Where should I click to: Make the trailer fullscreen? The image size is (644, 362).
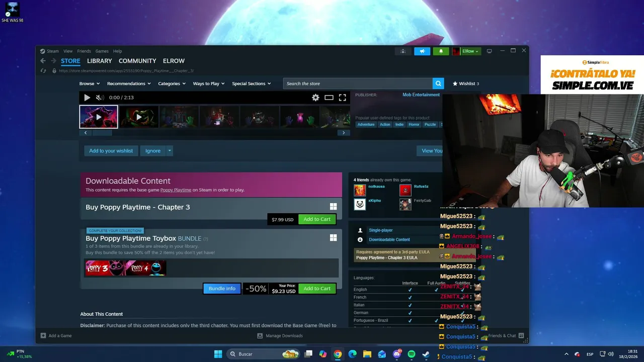(x=343, y=98)
